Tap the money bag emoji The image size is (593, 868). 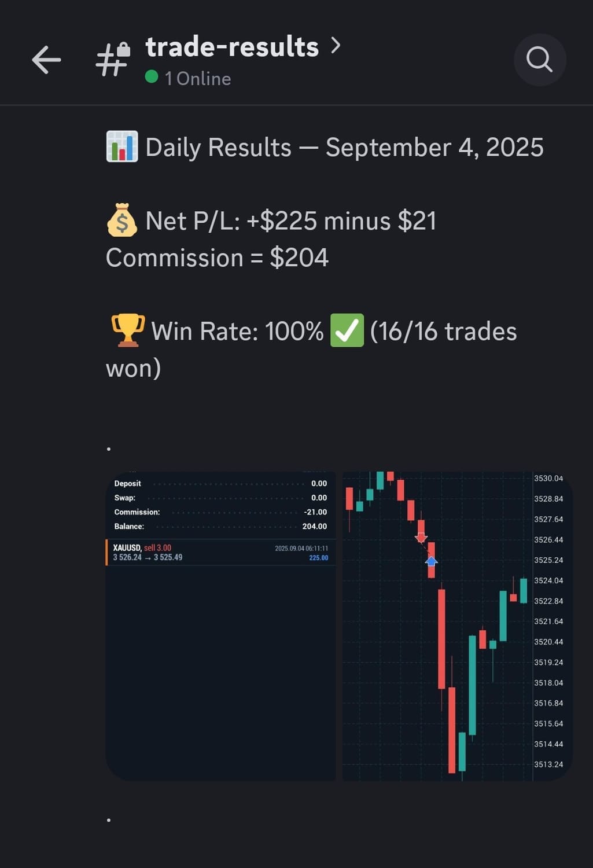coord(122,220)
